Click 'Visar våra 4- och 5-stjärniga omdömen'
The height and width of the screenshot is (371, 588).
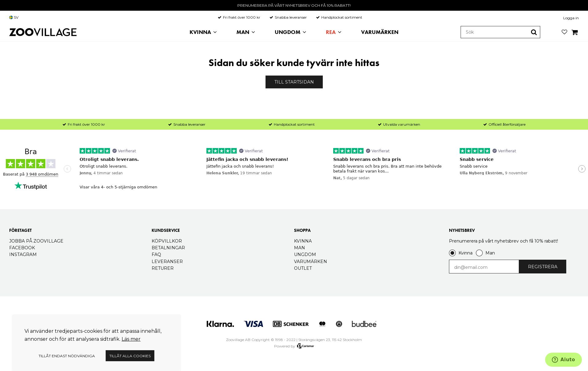pos(118,187)
